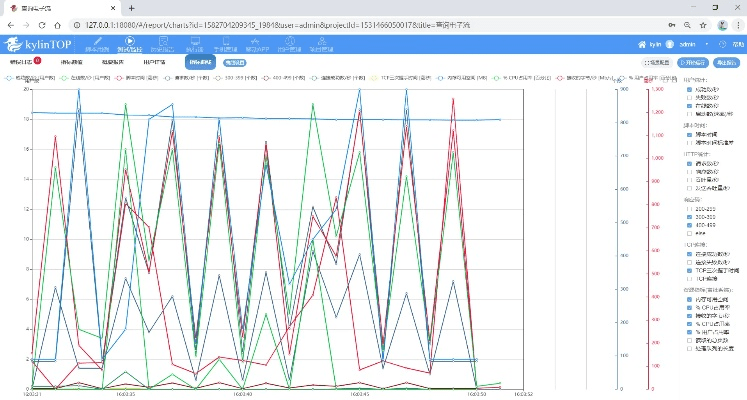Viewport: 747px width, 400px height.
Task: Toggle the 300-399 response code checkbox
Action: click(687, 216)
